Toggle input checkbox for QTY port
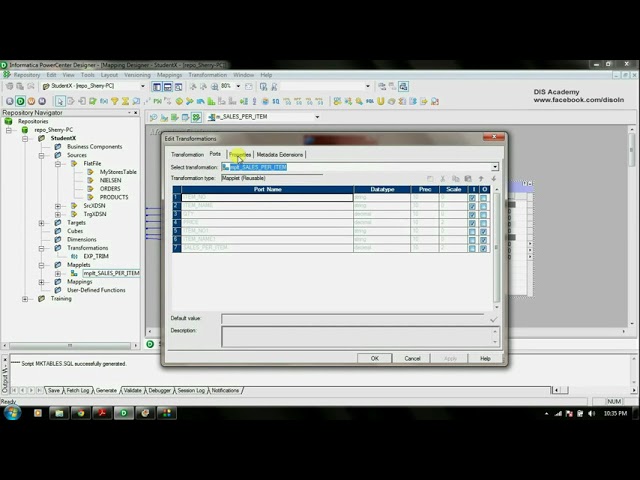 coord(472,215)
